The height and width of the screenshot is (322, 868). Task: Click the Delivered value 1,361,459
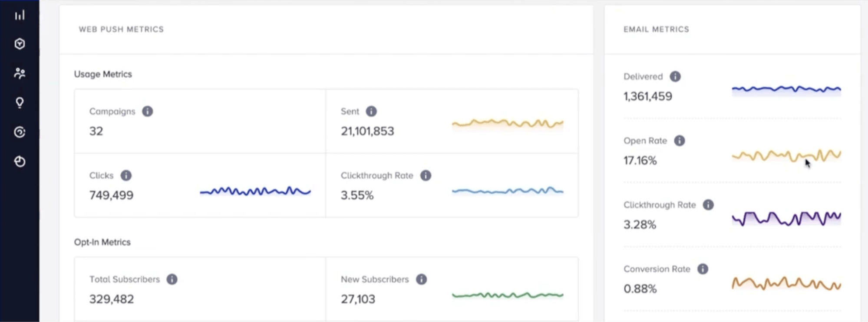point(648,96)
